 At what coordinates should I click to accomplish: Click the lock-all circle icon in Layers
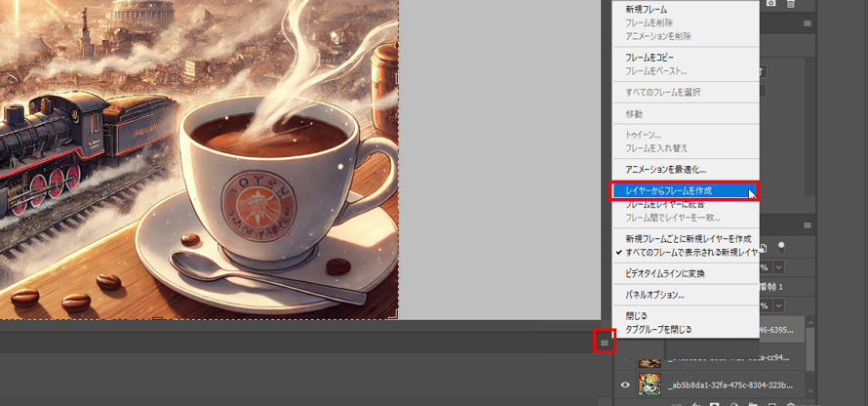[x=781, y=247]
